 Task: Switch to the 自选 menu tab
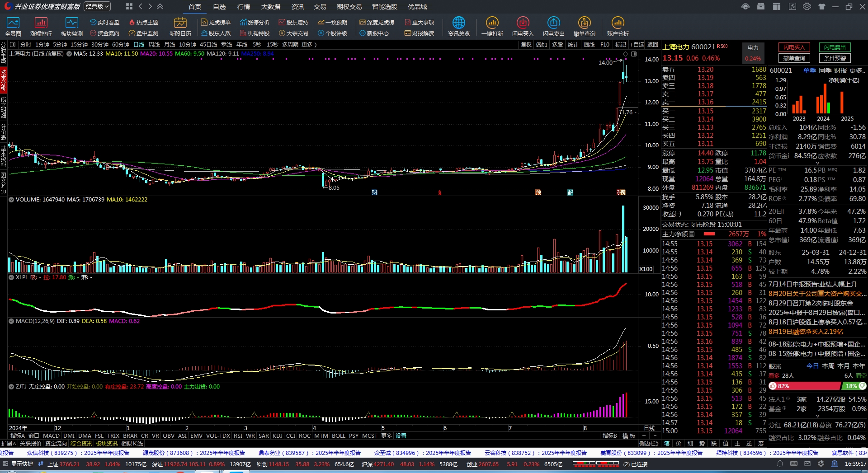pyautogui.click(x=219, y=7)
